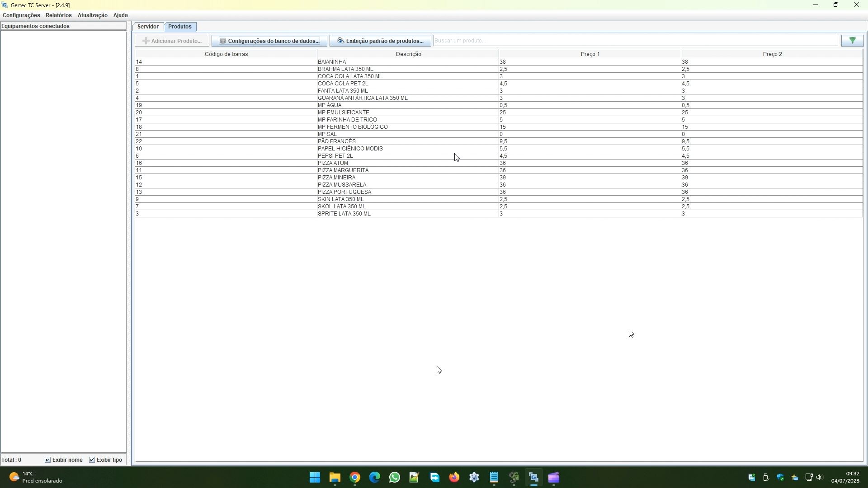Switch to the Servidor tab
The width and height of the screenshot is (868, 488).
[148, 27]
